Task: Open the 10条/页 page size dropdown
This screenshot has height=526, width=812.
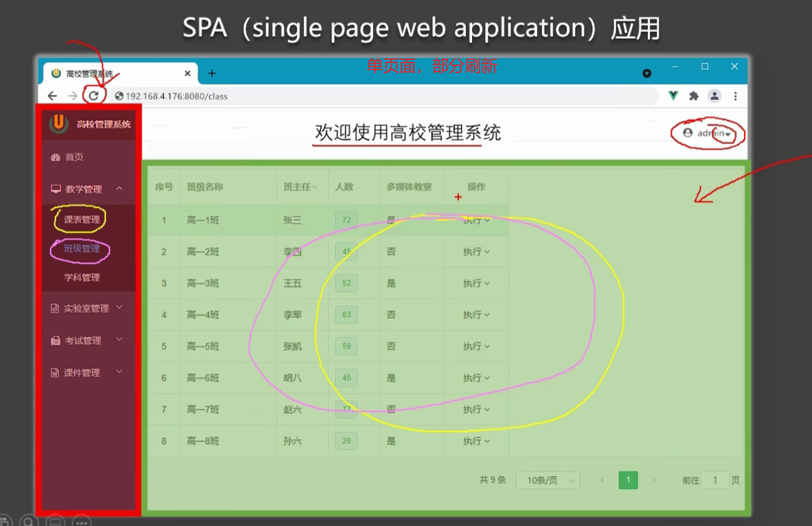Action: (x=548, y=481)
